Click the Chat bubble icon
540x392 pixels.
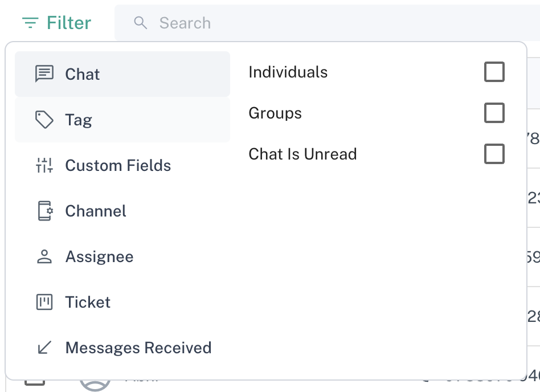[44, 73]
